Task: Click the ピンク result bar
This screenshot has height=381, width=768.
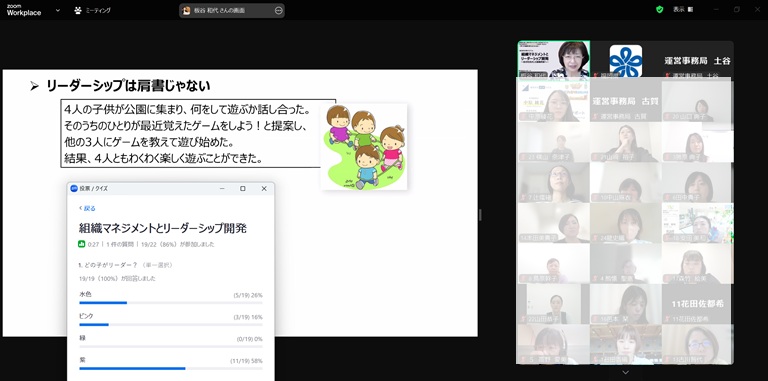Action: coord(170,324)
